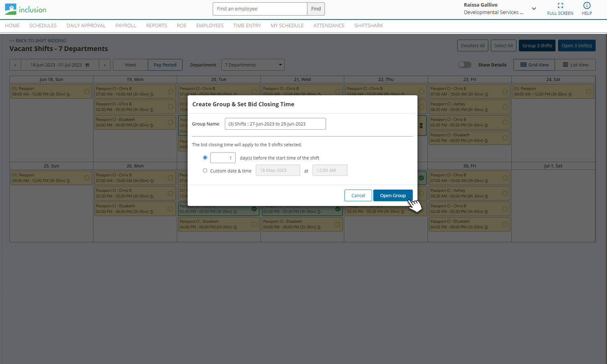Image resolution: width=607 pixels, height=364 pixels.
Task: Switch to Grid View
Action: 535,65
